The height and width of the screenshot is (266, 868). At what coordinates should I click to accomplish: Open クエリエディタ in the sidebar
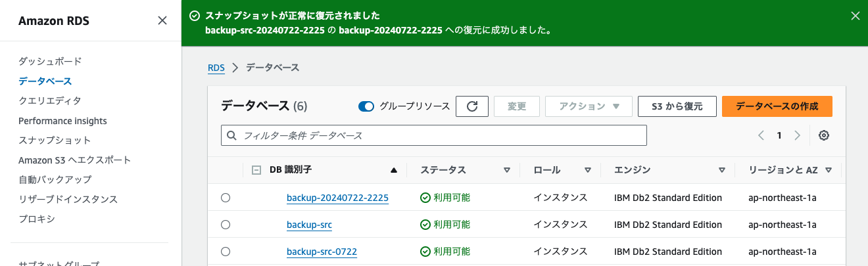(50, 100)
